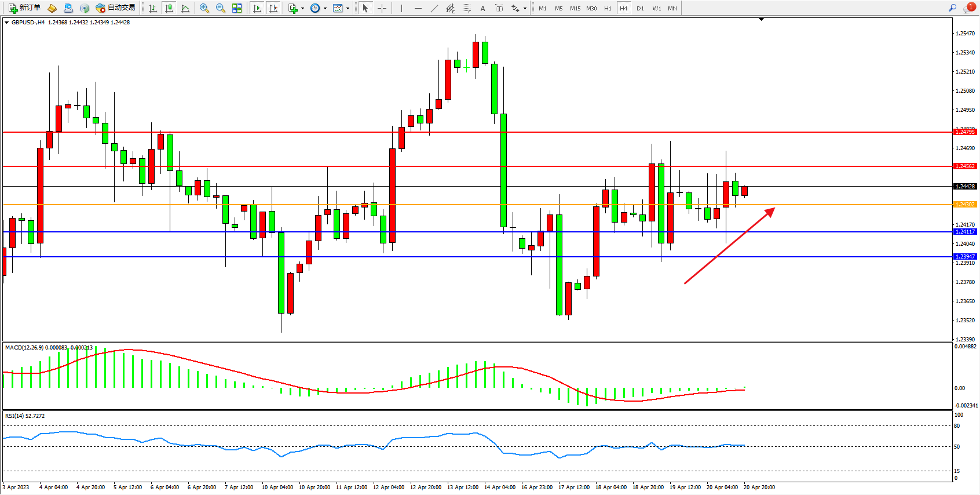
Task: Switch chart to line chart mode
Action: (185, 8)
